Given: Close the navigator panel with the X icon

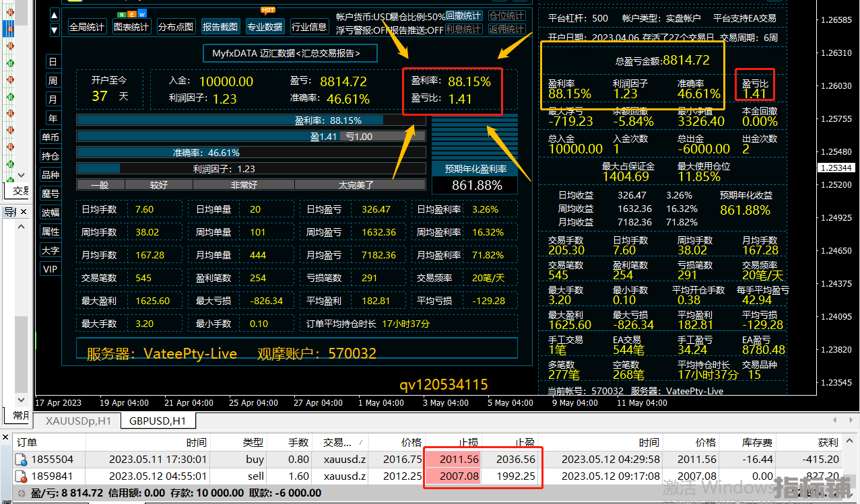Looking at the screenshot, I should tap(24, 212).
